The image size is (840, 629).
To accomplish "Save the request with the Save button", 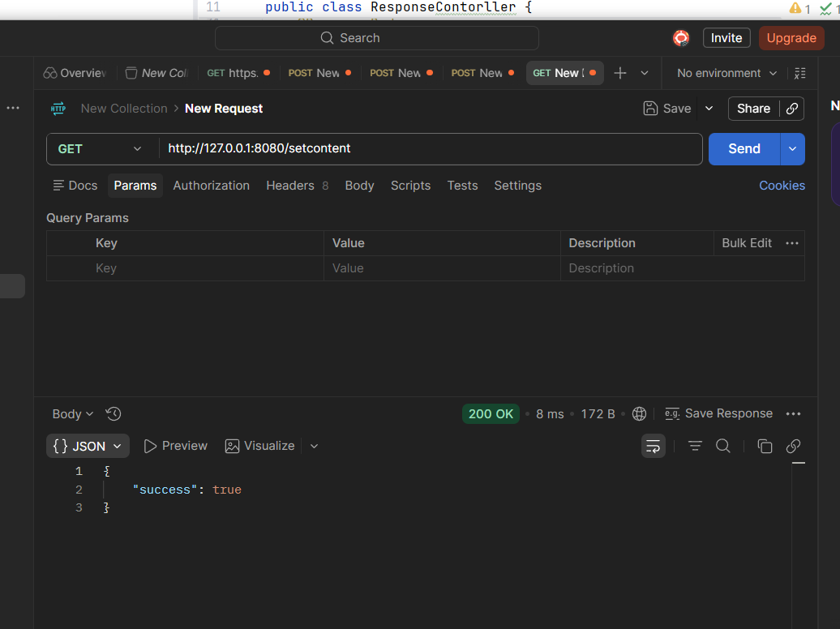I will 667,109.
